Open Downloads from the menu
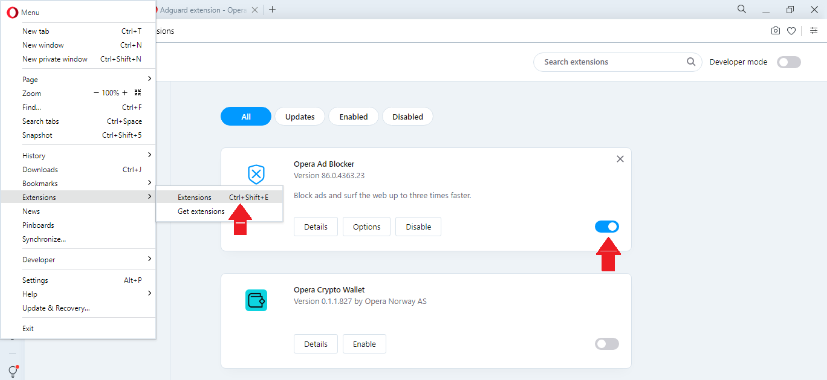827x380 pixels. 78,169
